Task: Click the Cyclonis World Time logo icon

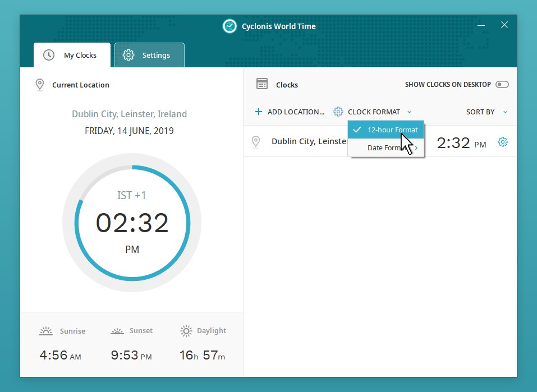Action: 230,26
